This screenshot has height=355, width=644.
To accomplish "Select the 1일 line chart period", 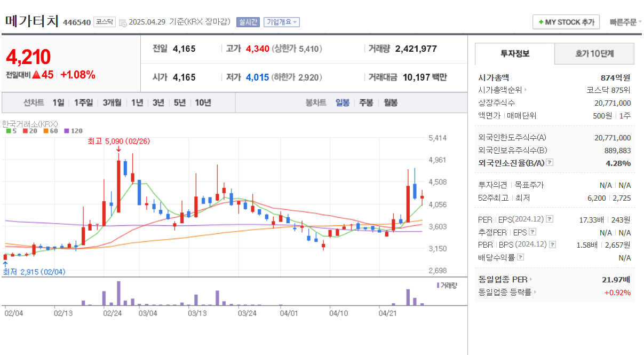I will click(x=58, y=102).
